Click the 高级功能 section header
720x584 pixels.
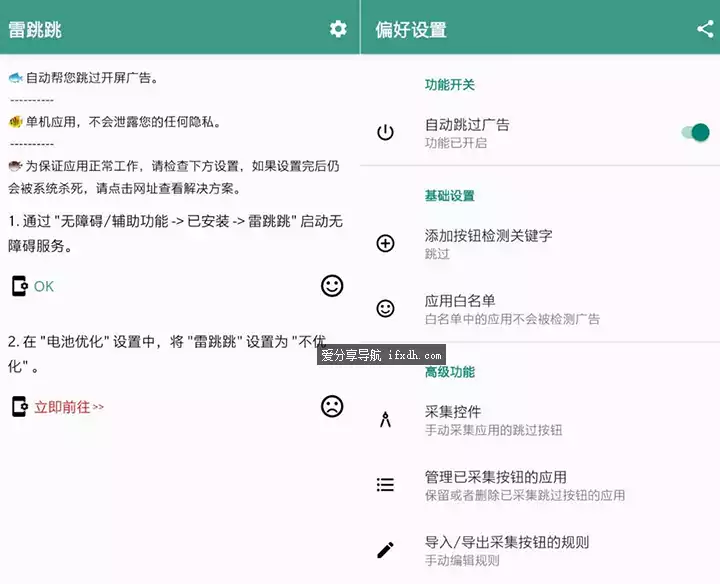[450, 371]
